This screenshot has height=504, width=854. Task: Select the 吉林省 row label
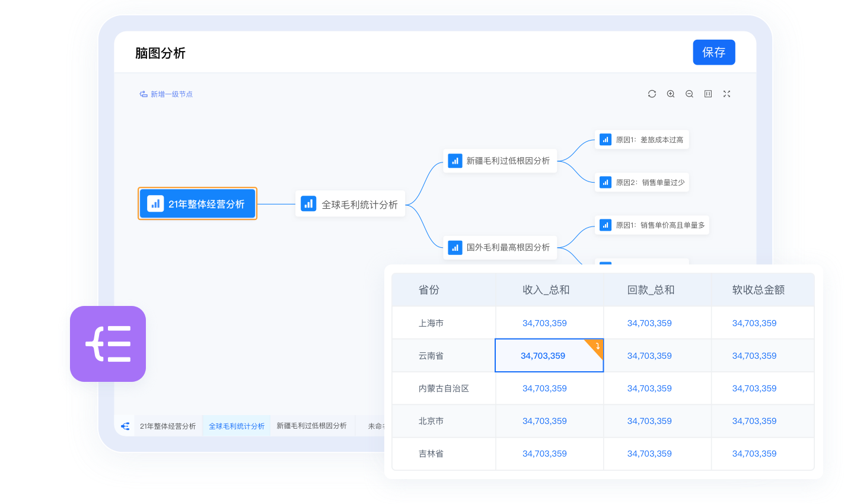pos(431,453)
